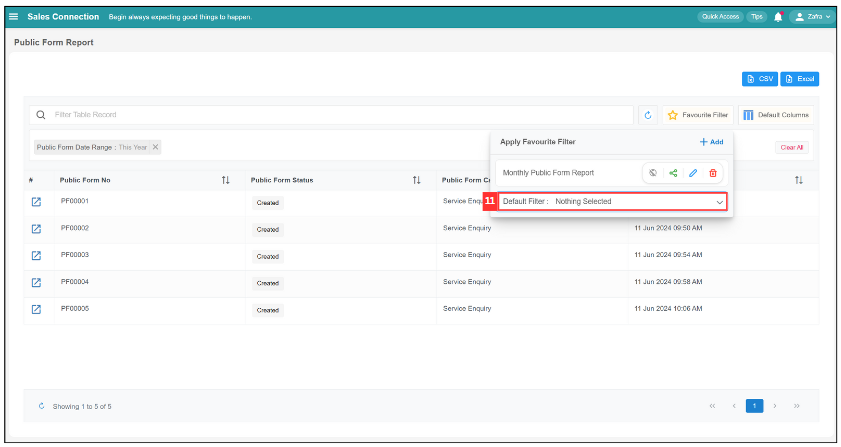Click the search magnifier icon
This screenshot has height=447, width=841.
pyautogui.click(x=41, y=115)
